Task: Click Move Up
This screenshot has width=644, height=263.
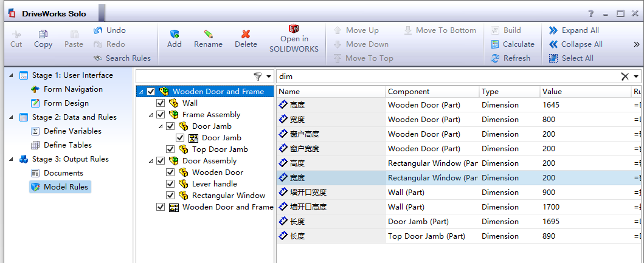Action: point(356,30)
